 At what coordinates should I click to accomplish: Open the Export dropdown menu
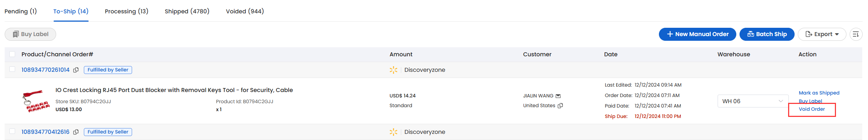822,34
